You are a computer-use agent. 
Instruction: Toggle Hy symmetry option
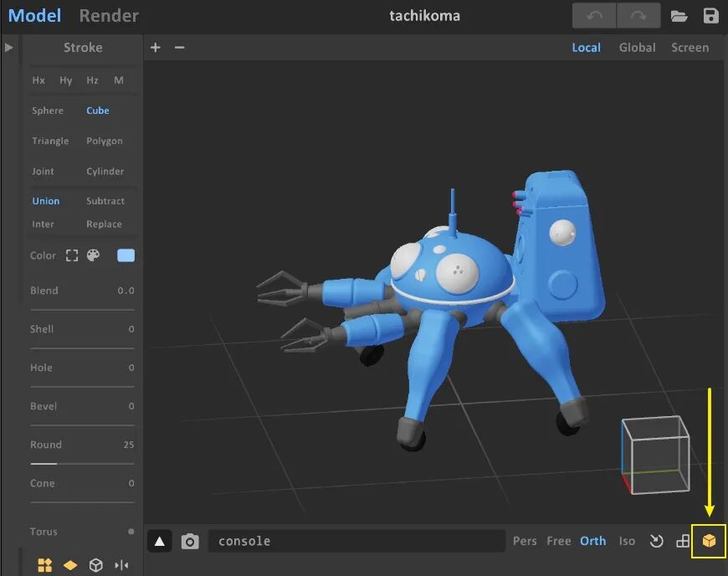(65, 80)
